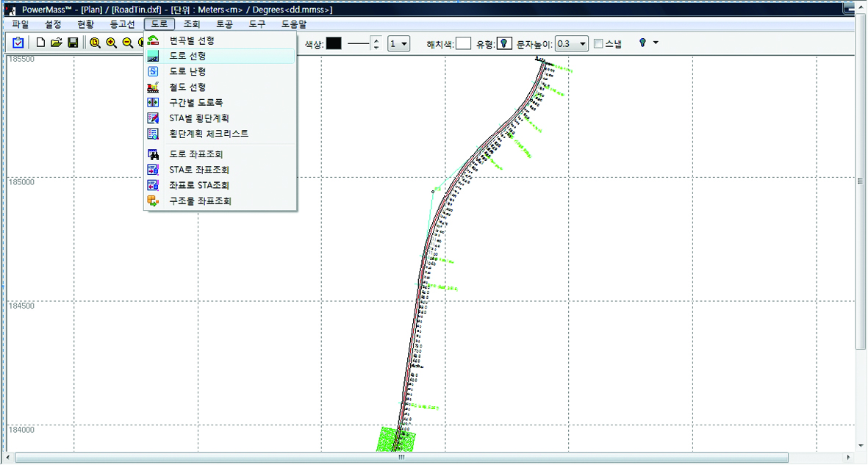Open the 토공 menu

(224, 24)
